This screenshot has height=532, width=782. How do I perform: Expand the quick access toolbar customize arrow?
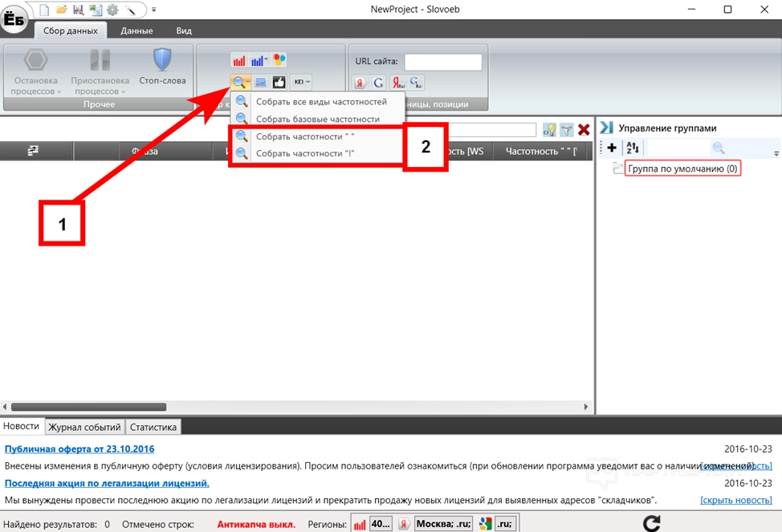tap(153, 10)
